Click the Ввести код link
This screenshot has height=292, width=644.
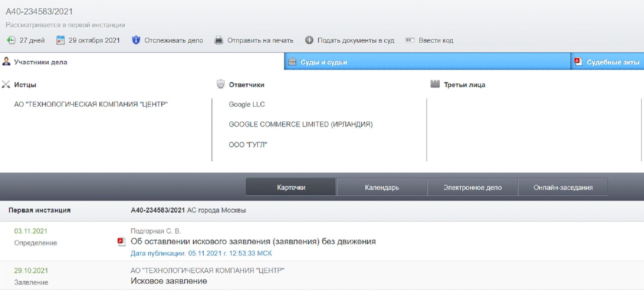click(x=436, y=41)
